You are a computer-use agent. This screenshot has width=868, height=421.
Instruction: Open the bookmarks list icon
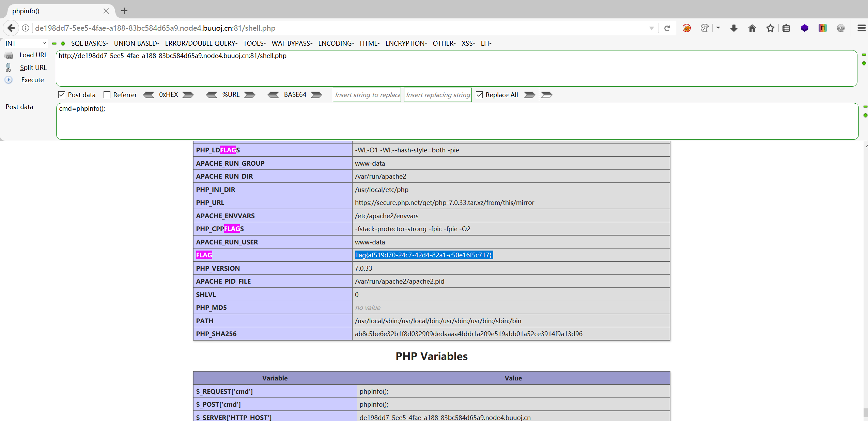coord(786,28)
